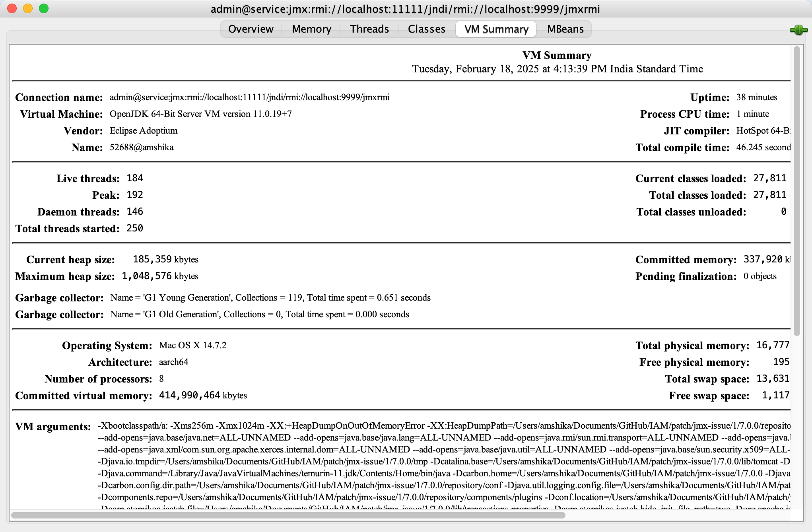Click the 'Operating System:' label
Viewport: 812px width, 532px height.
(107, 346)
